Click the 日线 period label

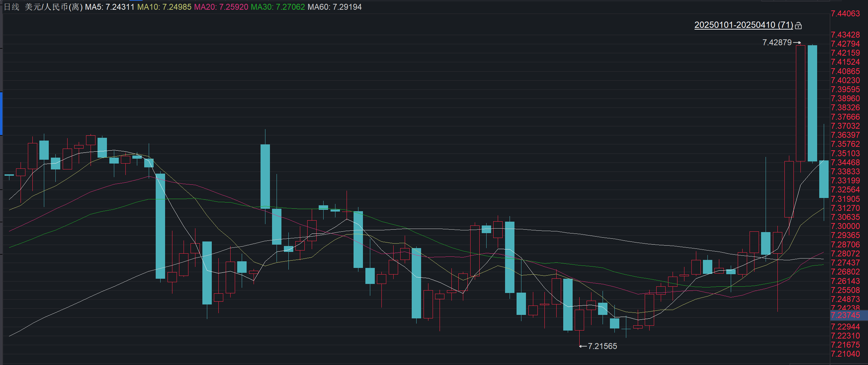[11, 7]
